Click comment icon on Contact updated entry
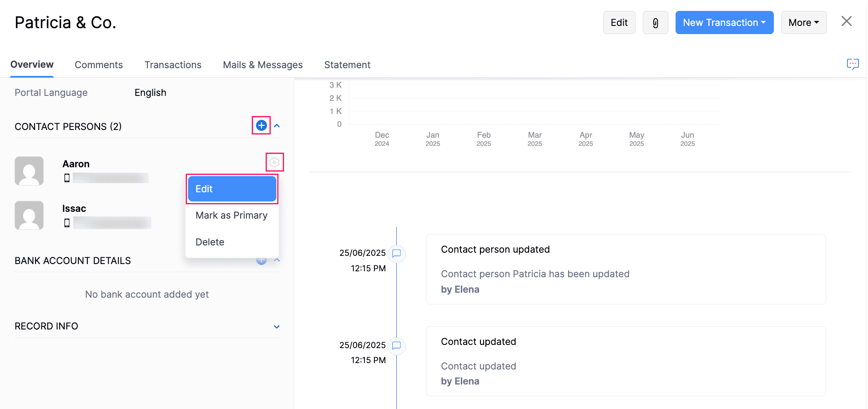The width and height of the screenshot is (868, 409). pos(396,345)
